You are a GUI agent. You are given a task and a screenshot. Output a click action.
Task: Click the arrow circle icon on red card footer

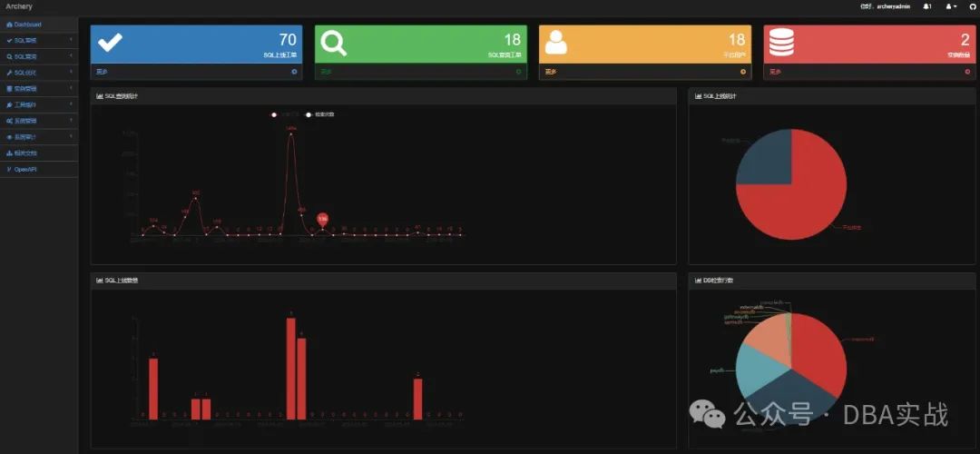pos(967,72)
